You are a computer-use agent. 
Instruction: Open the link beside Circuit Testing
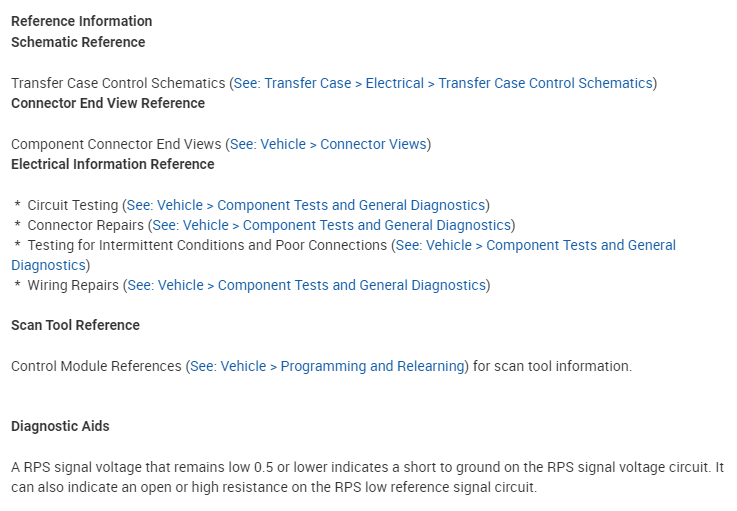(x=306, y=205)
